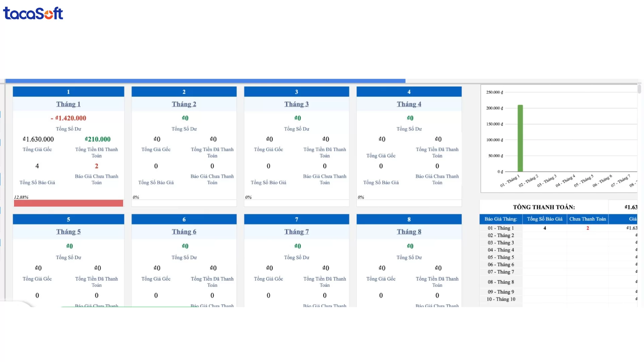Screen dimensions: 644x362
Task: Click the chart's vertical scrollbar thumb
Action: pyautogui.click(x=639, y=89)
